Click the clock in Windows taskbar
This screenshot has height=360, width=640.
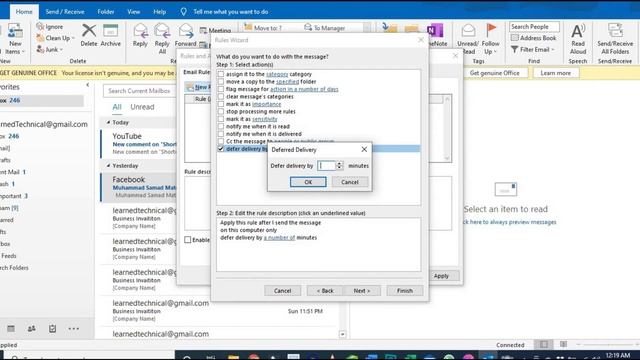click(x=618, y=356)
